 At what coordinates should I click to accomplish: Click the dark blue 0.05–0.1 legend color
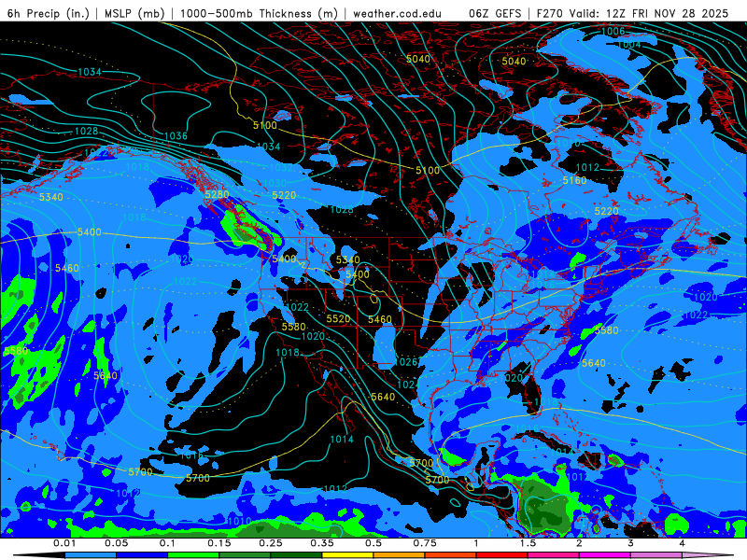pos(142,555)
